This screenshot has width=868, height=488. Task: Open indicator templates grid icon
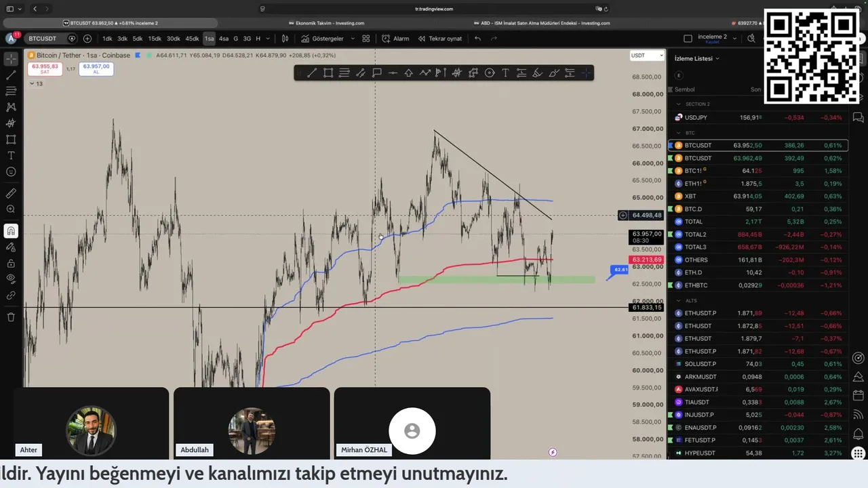pyautogui.click(x=366, y=39)
